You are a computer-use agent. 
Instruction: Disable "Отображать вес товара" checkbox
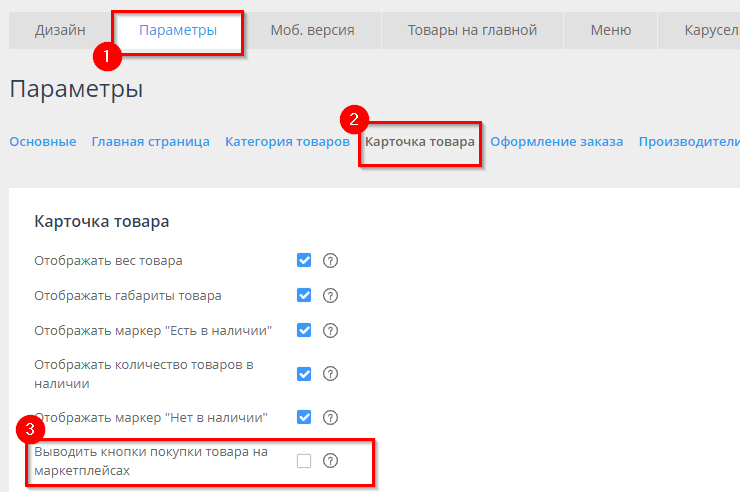(x=304, y=261)
